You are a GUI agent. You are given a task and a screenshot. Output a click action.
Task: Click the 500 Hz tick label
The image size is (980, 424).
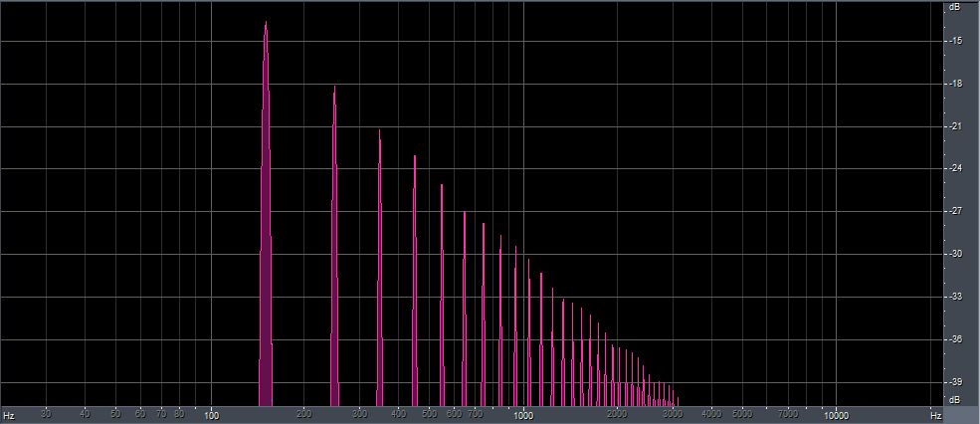429,413
